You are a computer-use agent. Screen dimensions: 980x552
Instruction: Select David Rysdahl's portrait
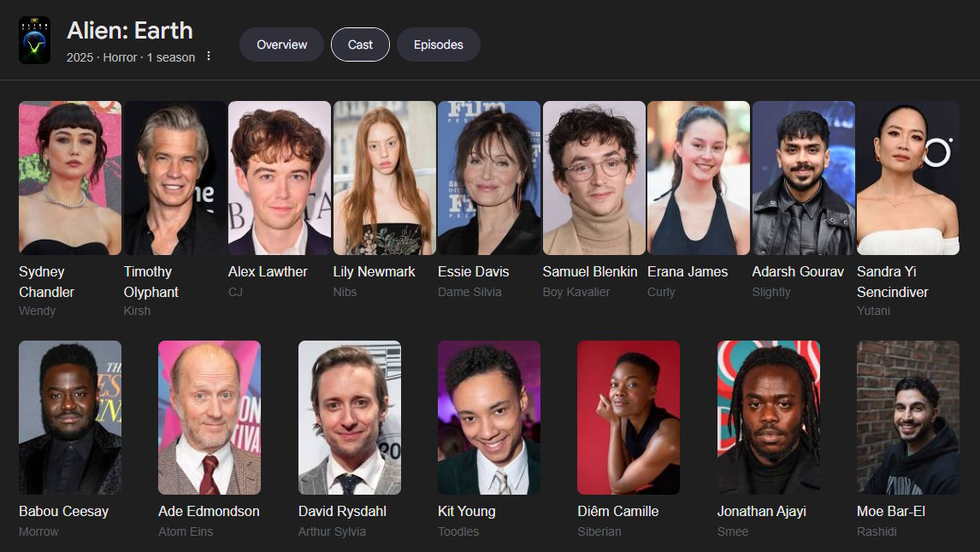(350, 418)
